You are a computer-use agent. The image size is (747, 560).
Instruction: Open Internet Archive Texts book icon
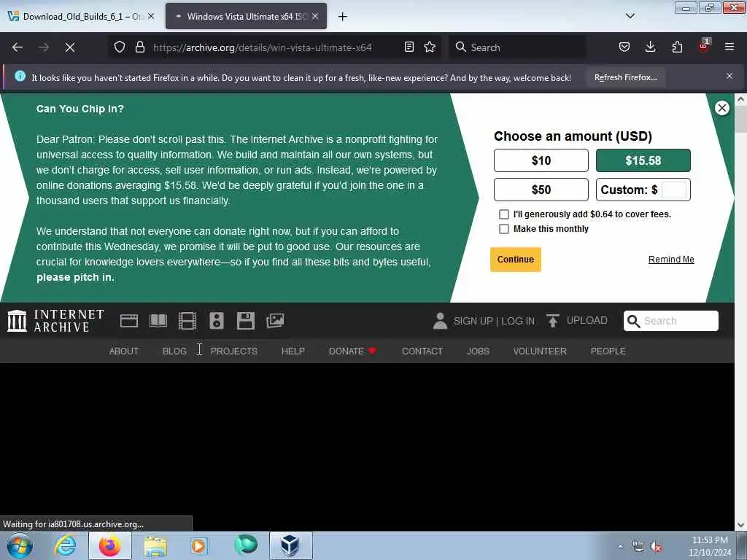point(158,321)
